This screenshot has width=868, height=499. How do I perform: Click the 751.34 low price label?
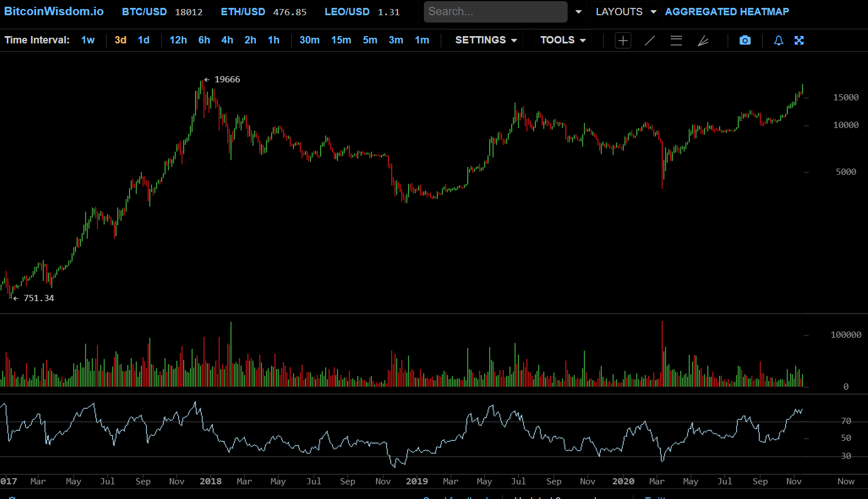point(39,298)
